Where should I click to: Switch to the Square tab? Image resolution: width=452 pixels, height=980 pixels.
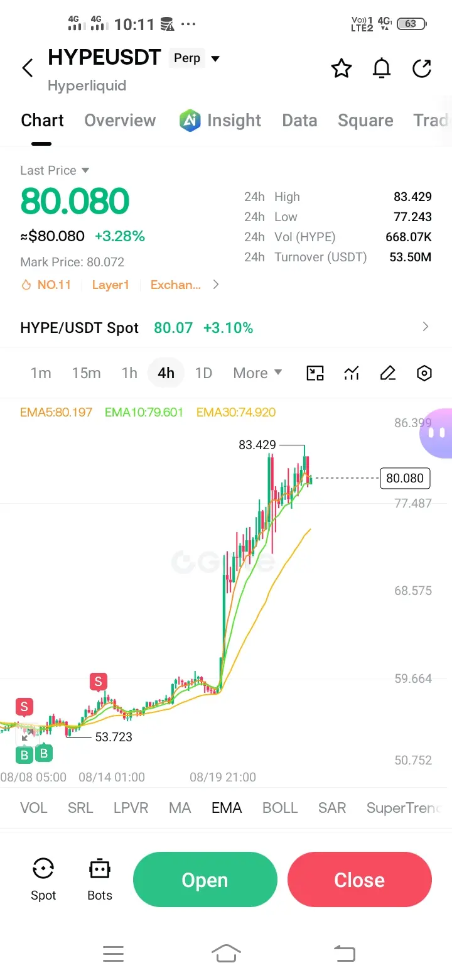click(365, 121)
